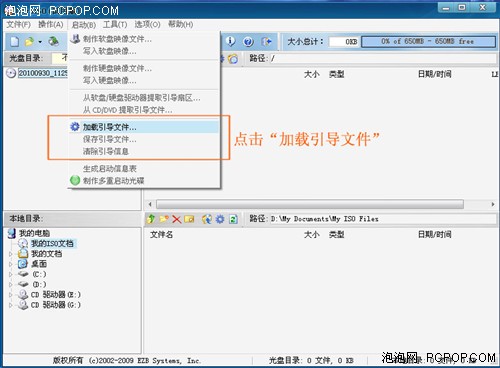Click the green up-folder arrow icon
The width and height of the screenshot is (500, 368).
(x=151, y=219)
